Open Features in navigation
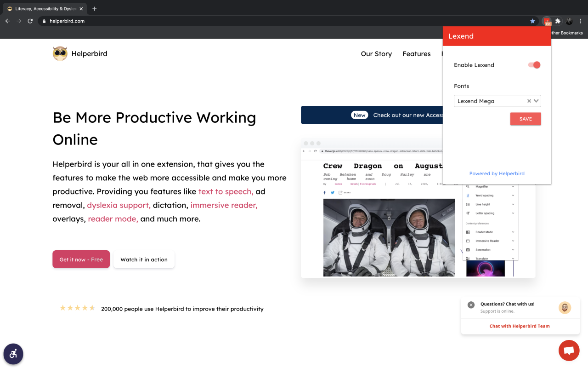This screenshot has height=368, width=588. coord(417,54)
